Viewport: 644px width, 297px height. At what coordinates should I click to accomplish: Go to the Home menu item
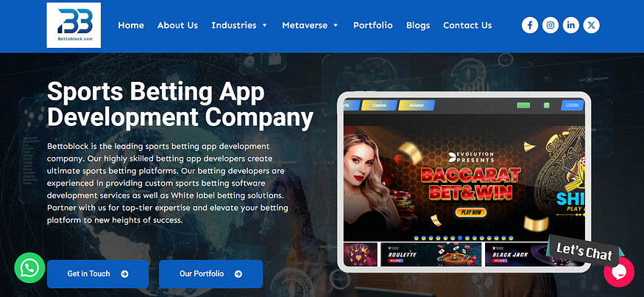click(131, 25)
